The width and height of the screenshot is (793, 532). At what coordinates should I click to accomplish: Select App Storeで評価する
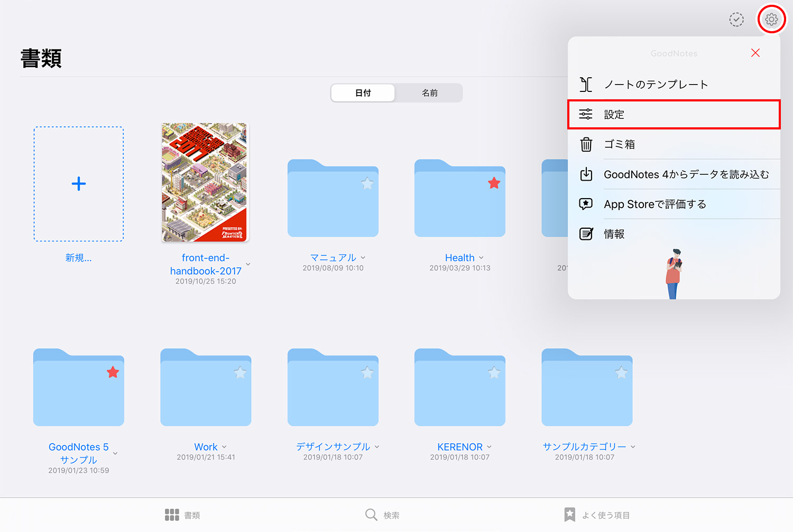point(674,204)
